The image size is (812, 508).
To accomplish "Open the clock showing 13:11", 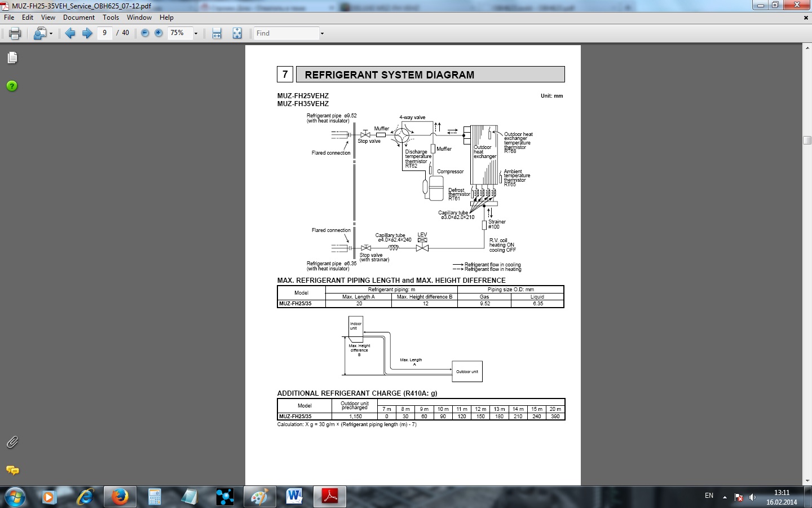I will coord(782,493).
